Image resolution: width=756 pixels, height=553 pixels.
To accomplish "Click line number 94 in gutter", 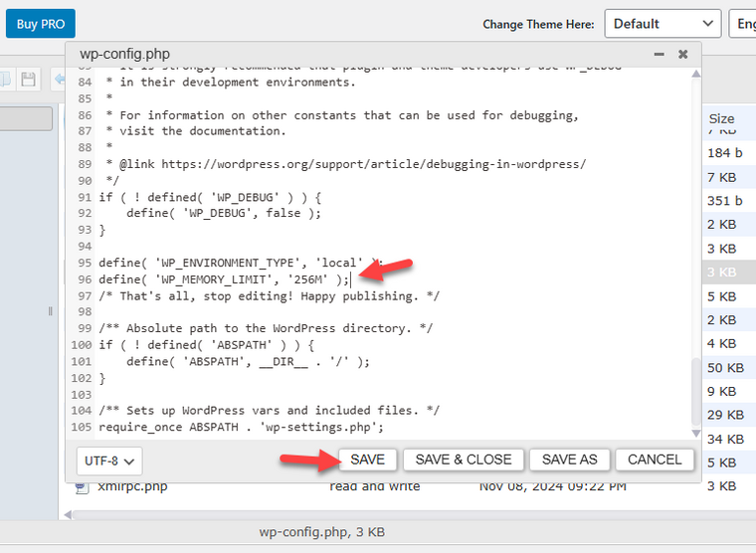I will pos(85,247).
